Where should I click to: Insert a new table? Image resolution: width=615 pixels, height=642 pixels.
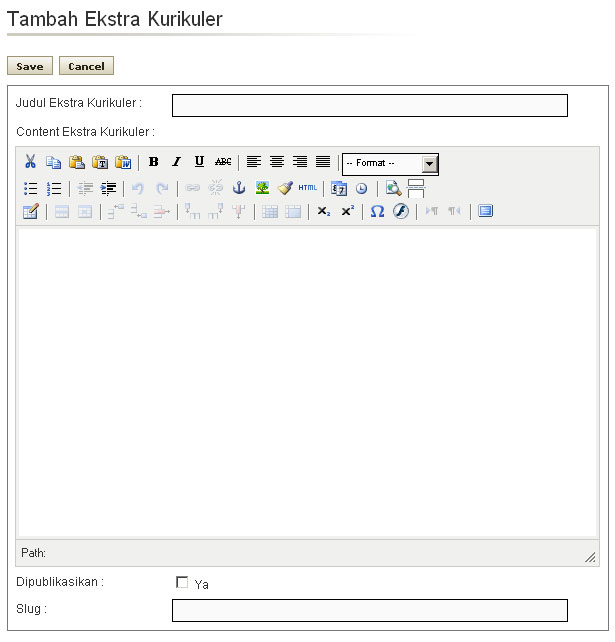pyautogui.click(x=31, y=211)
